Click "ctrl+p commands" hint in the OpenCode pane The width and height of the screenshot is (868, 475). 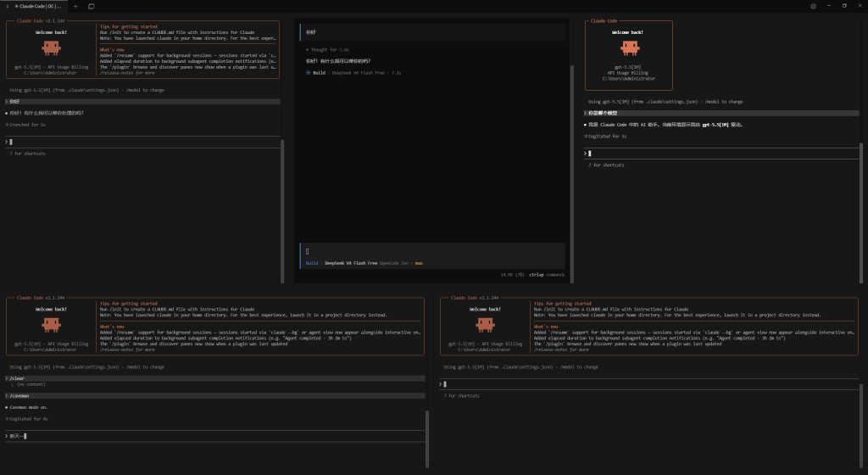click(x=547, y=275)
